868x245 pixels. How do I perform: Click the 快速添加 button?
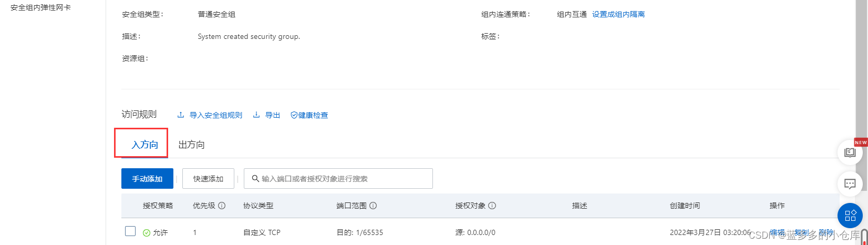click(x=208, y=179)
